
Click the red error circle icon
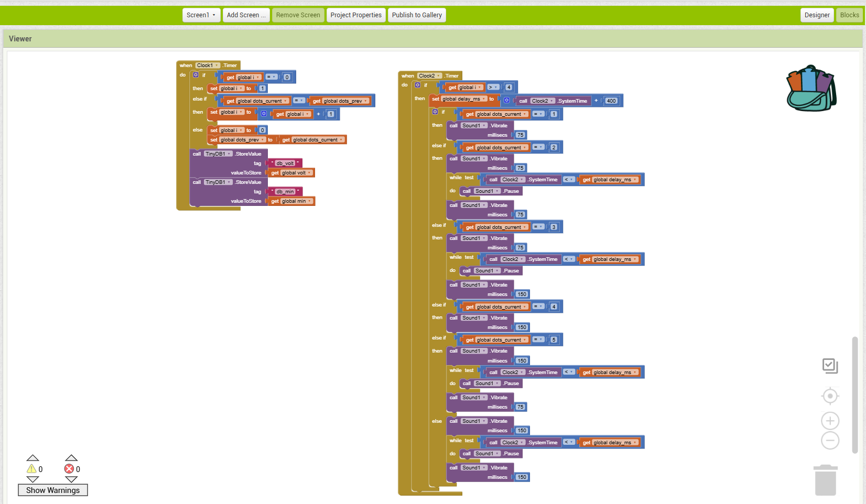click(x=69, y=469)
